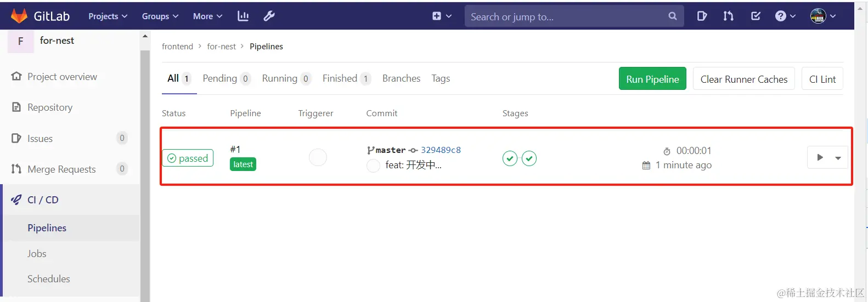Click the passed status badge

pyautogui.click(x=188, y=158)
